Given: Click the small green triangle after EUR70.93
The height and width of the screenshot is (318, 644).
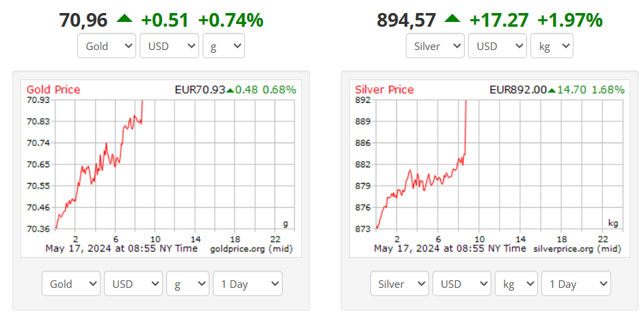Looking at the screenshot, I should 230,90.
